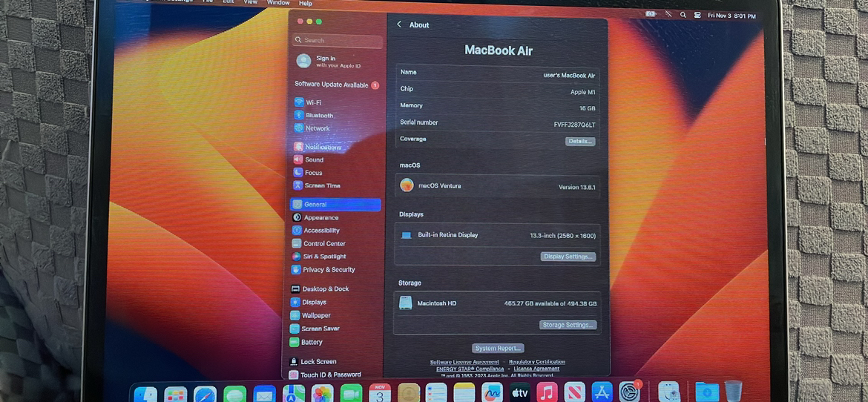Screen dimensions: 868x402
Task: Click the serial number FVFFJ287Q6LT
Action: [x=575, y=125]
